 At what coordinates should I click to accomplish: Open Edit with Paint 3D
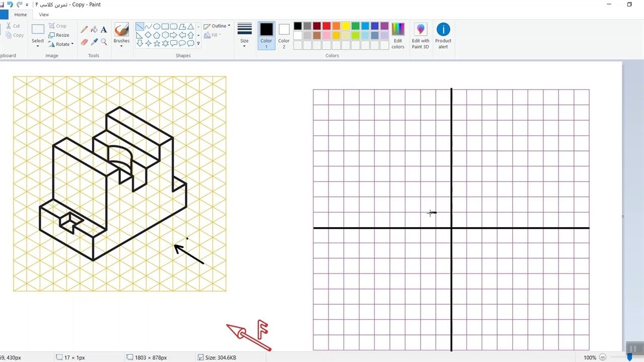point(420,35)
